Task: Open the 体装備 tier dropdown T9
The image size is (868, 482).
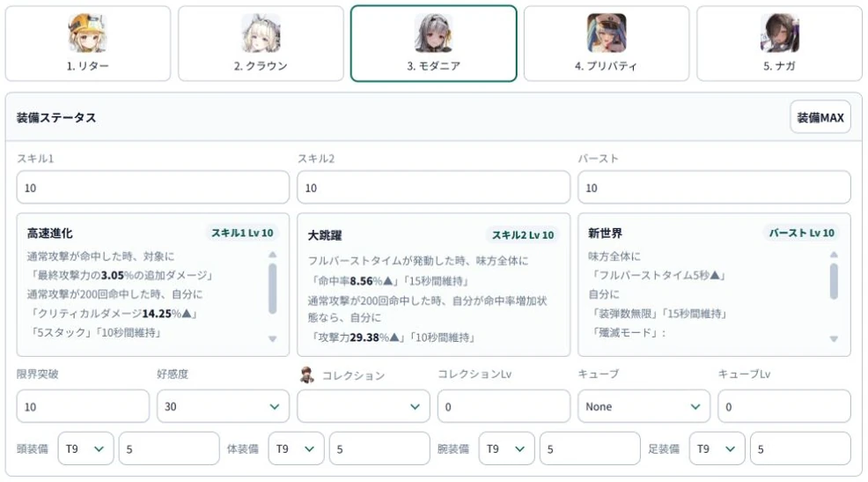Action: click(296, 449)
